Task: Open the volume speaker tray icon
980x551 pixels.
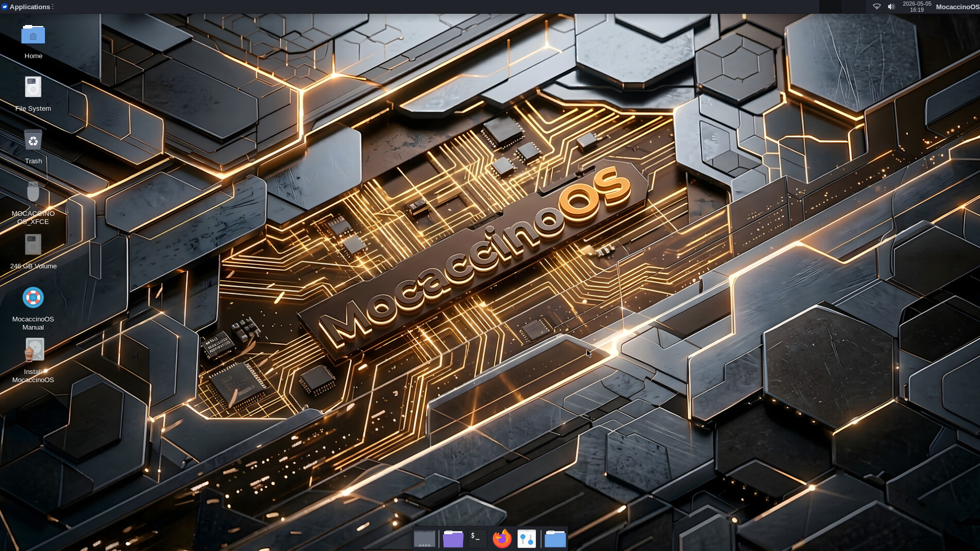Action: pyautogui.click(x=891, y=7)
